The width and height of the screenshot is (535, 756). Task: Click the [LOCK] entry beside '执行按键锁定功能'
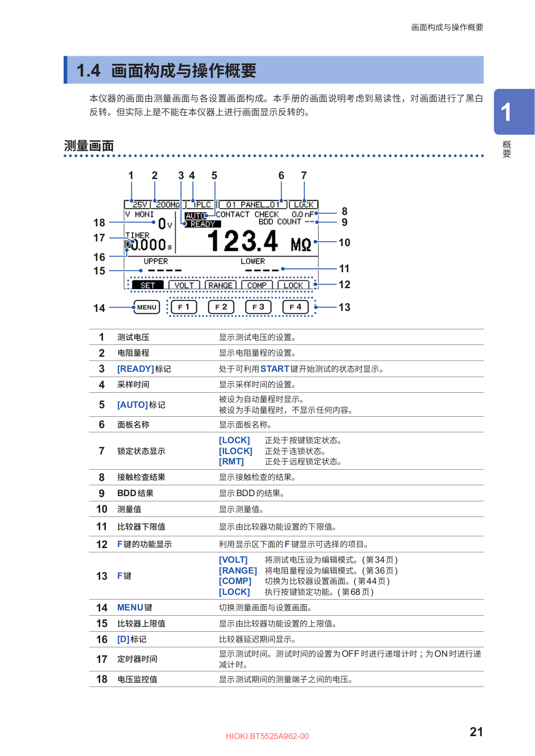tap(234, 592)
